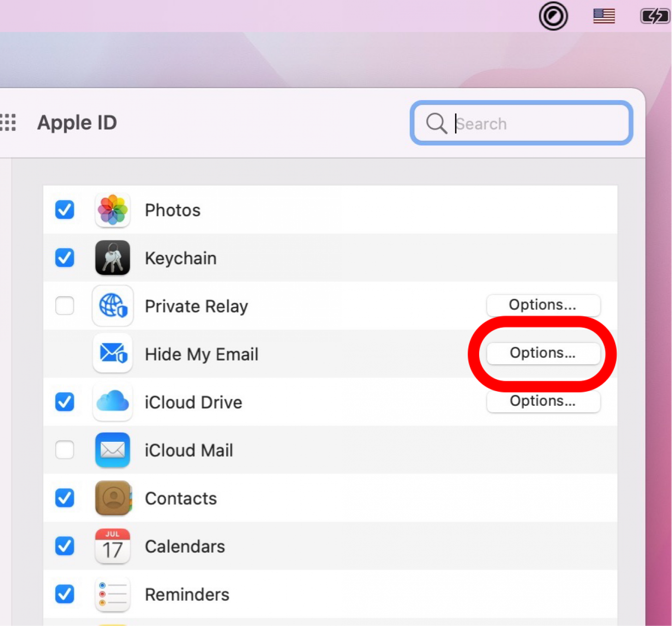Uncheck the Keychain checkbox

click(x=65, y=258)
